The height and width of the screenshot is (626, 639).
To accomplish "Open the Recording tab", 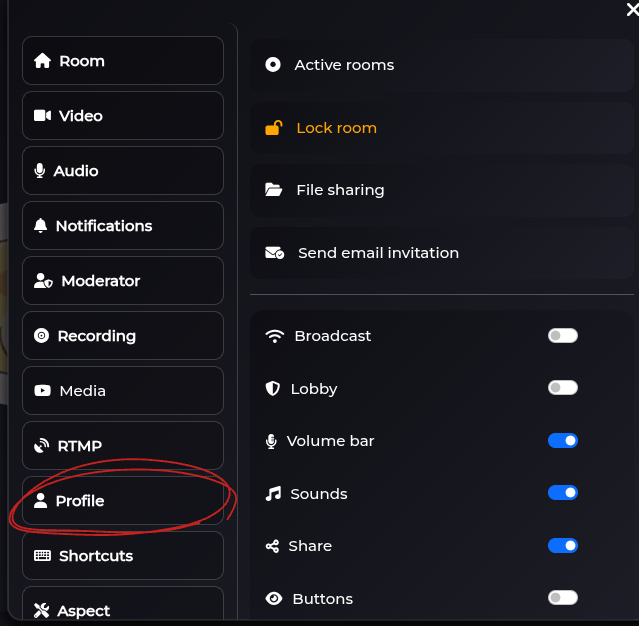I will click(123, 335).
